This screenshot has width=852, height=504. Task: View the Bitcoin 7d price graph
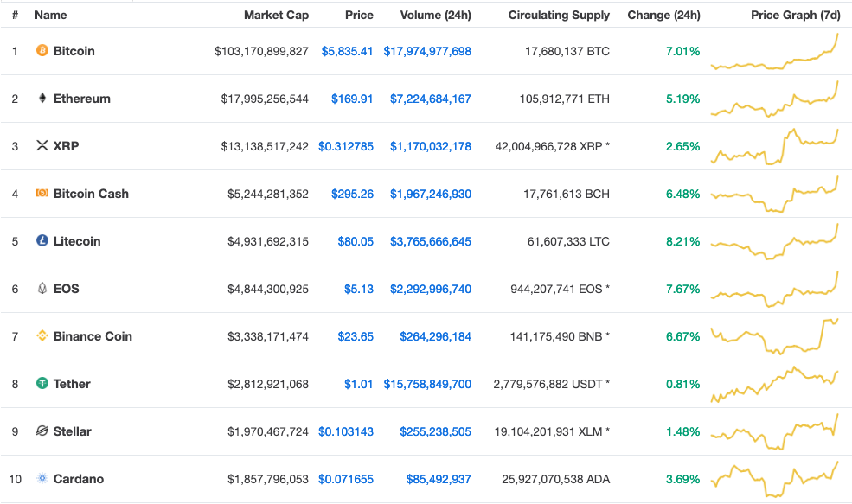[x=775, y=52]
